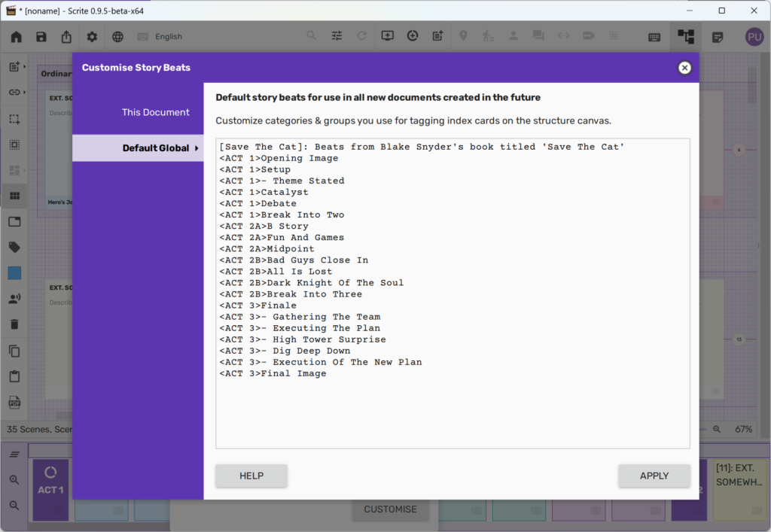Click the link/connect sidebar icon
Image resolution: width=771 pixels, height=532 pixels.
pos(15,93)
